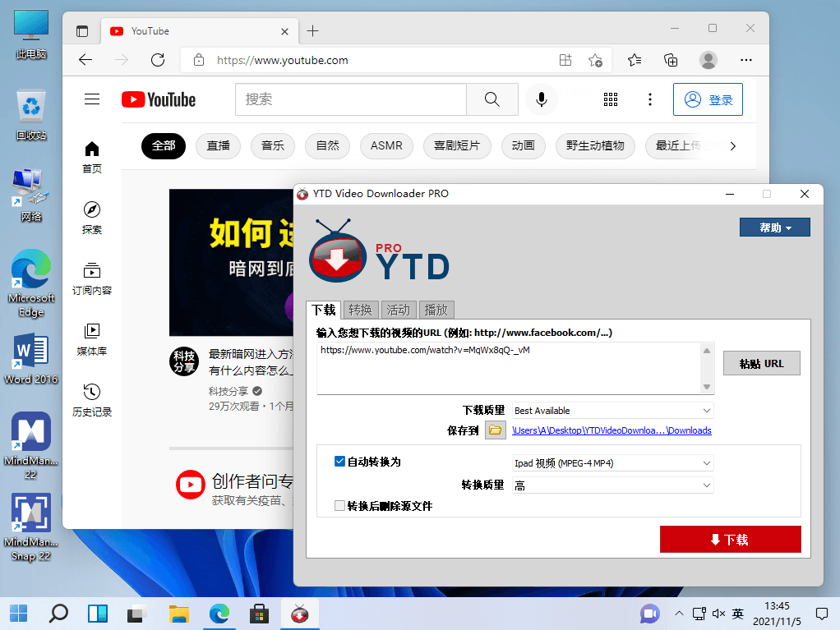This screenshot has width=840, height=630.
Task: Click URL box scrollbar up arrow
Action: (707, 351)
